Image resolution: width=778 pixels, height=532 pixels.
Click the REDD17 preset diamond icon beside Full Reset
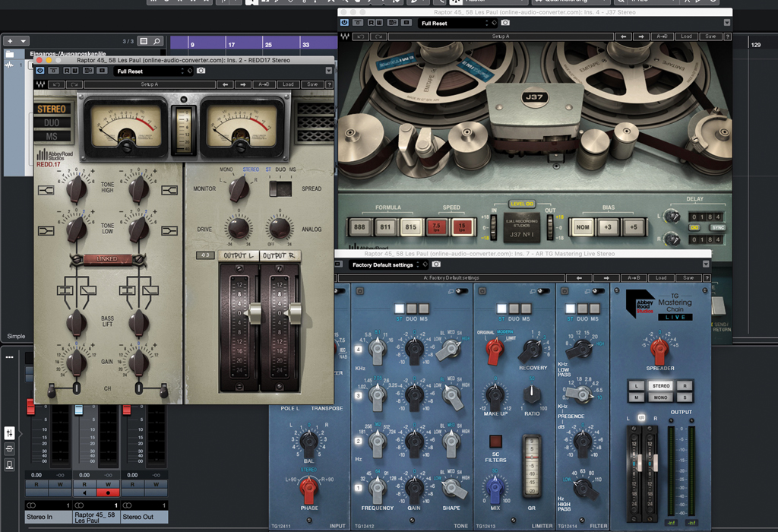point(189,71)
